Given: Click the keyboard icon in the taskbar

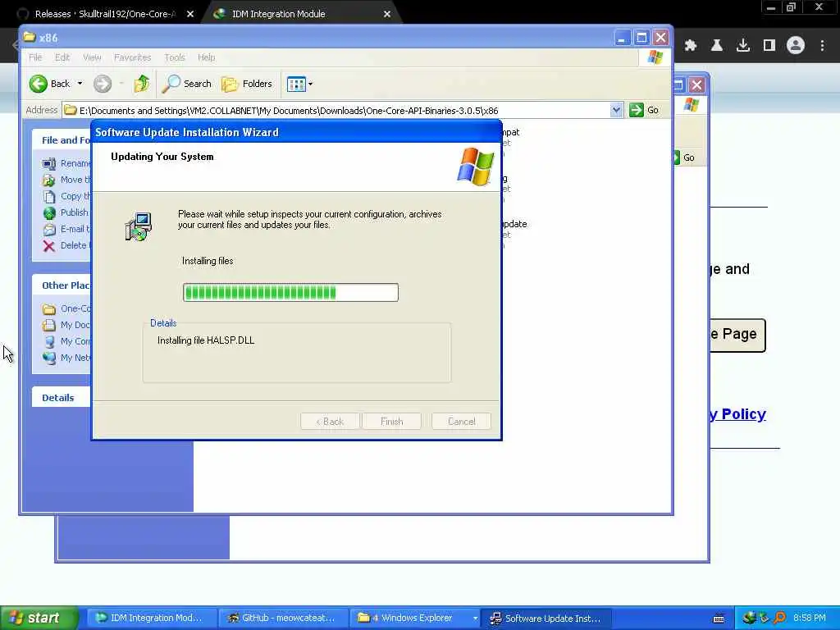Looking at the screenshot, I should click(719, 619).
